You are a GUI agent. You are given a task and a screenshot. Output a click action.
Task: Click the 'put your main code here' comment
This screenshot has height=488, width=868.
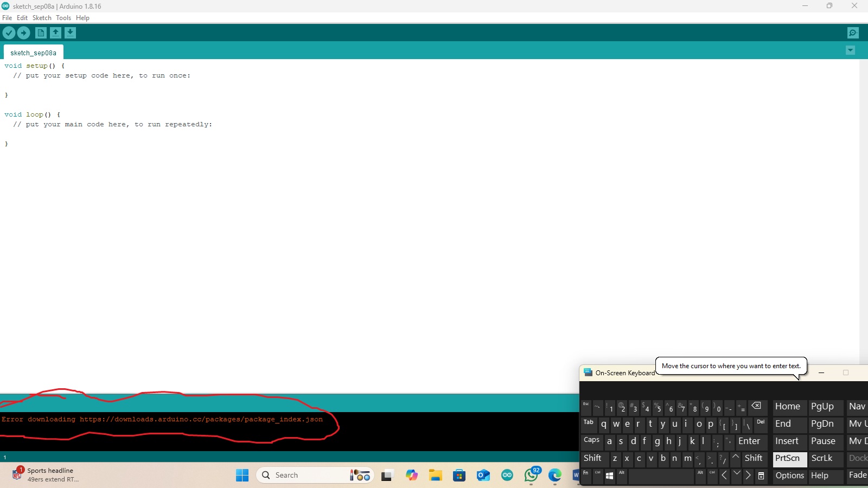113,124
